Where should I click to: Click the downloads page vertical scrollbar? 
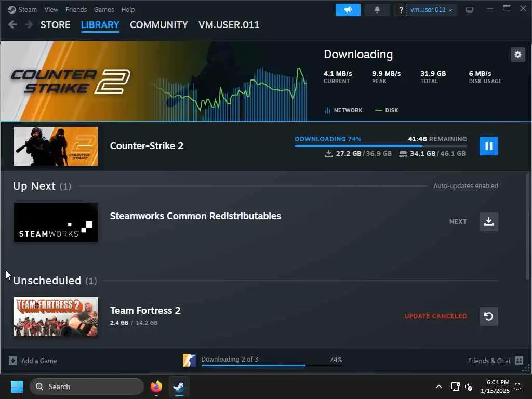[x=528, y=225]
